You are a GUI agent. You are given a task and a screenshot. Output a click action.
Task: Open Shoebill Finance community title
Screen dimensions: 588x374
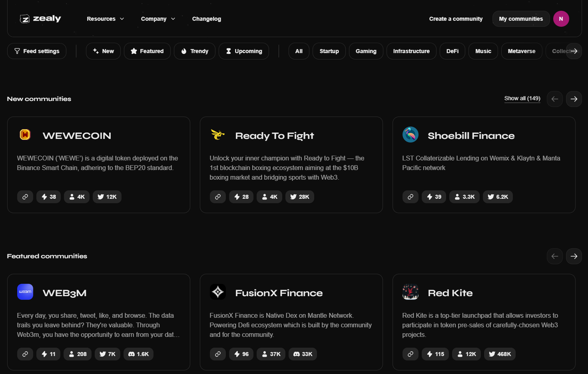click(471, 136)
